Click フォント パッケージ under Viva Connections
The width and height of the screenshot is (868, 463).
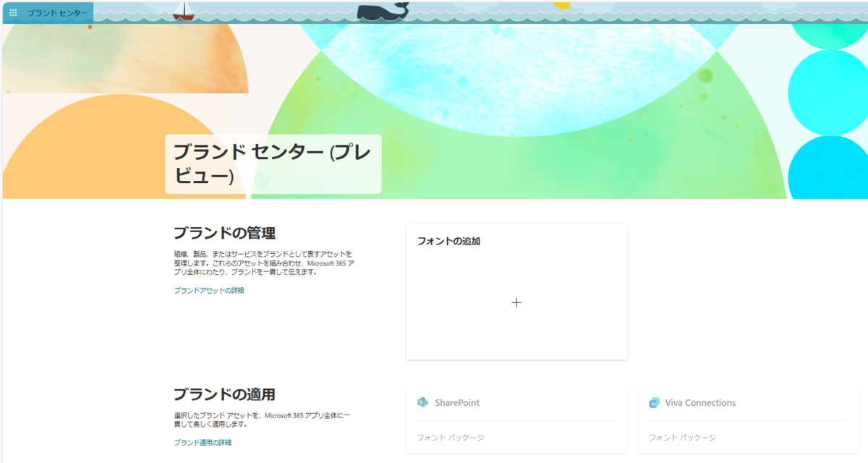pos(682,438)
